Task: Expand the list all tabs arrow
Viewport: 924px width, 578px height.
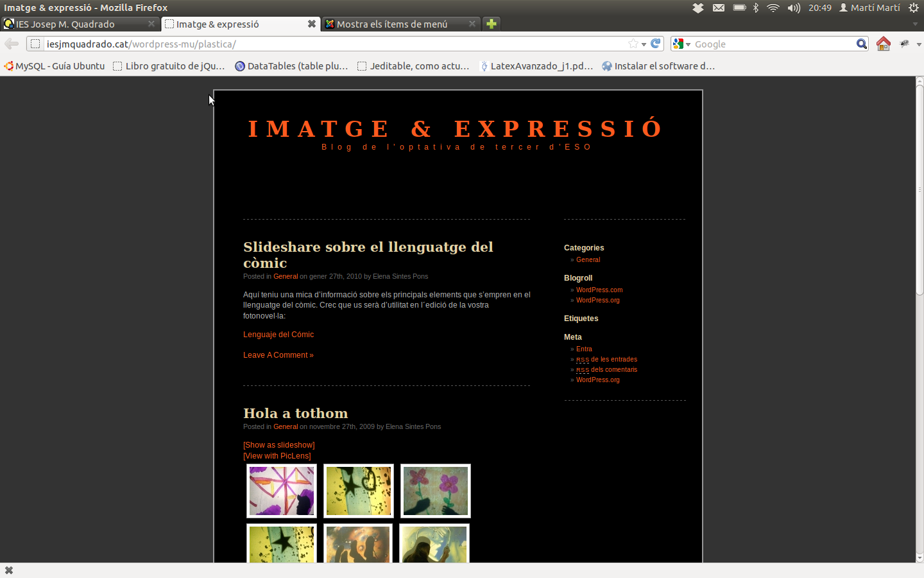Action: point(915,24)
